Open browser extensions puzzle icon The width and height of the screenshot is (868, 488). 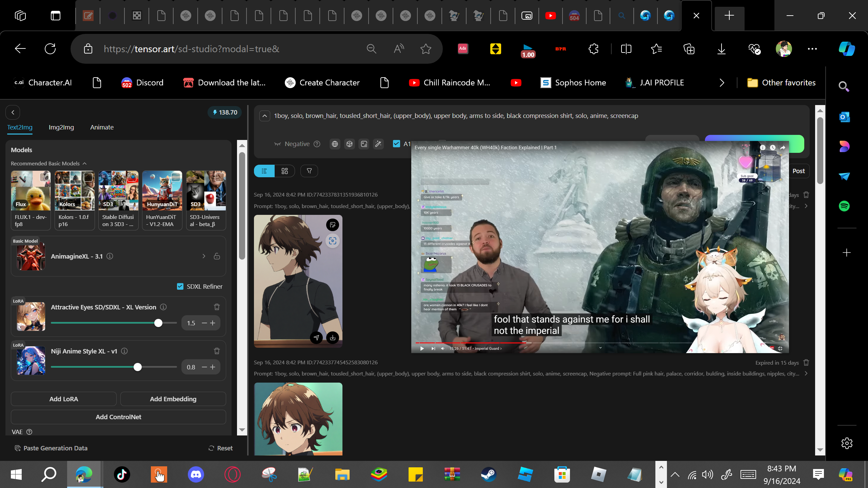593,49
